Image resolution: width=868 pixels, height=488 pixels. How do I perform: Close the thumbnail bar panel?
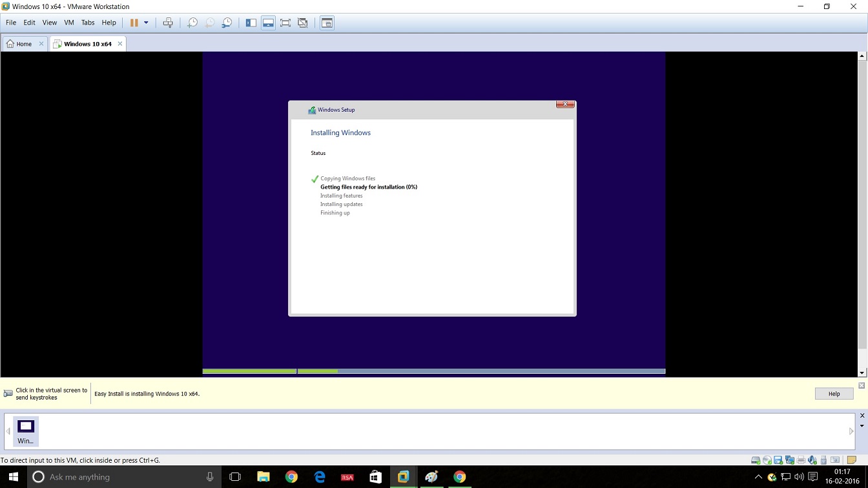tap(862, 416)
